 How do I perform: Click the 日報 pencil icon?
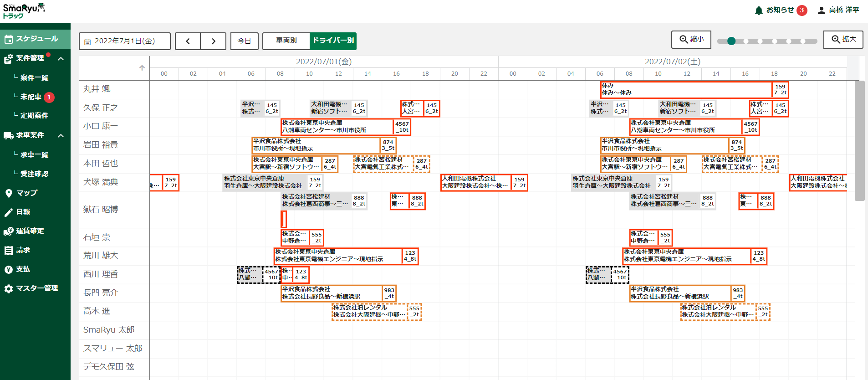9,212
